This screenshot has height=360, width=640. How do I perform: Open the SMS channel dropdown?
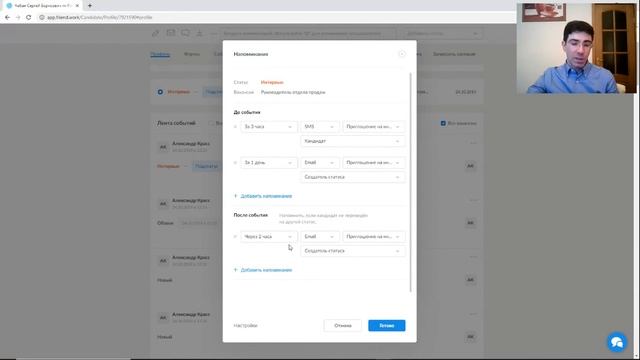point(320,127)
